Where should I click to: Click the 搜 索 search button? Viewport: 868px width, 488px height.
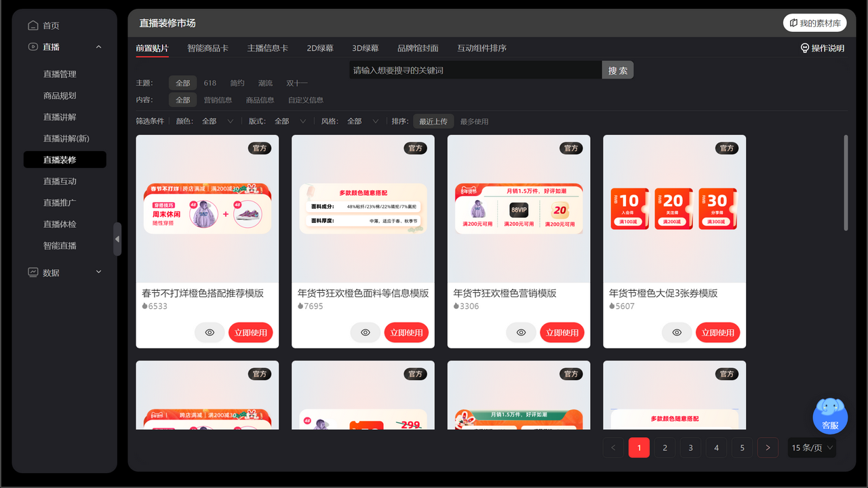point(617,69)
